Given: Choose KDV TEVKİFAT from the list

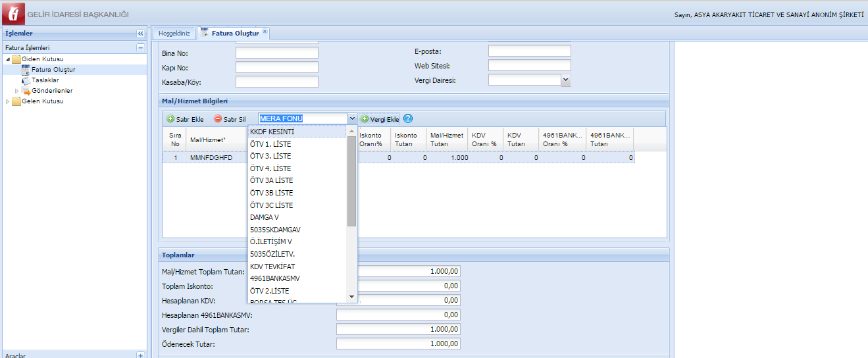Looking at the screenshot, I should click(272, 267).
